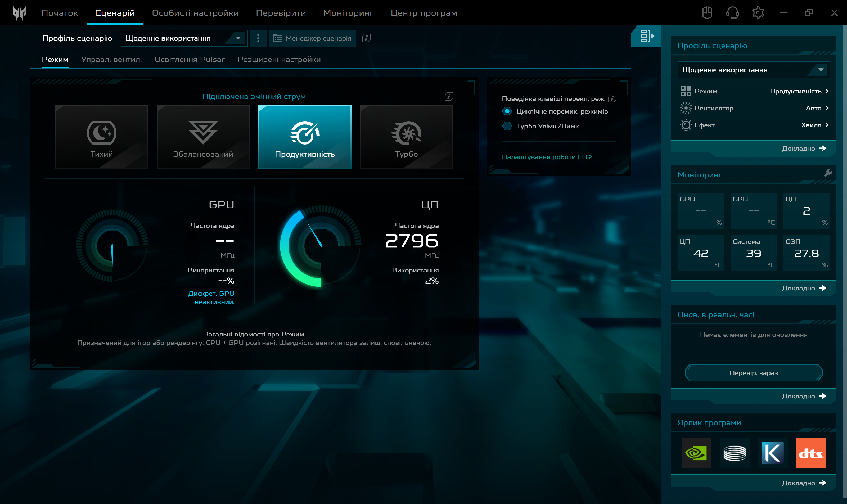This screenshot has width=847, height=504.
Task: Enable Циклічне перемик. режимів option
Action: [x=507, y=111]
